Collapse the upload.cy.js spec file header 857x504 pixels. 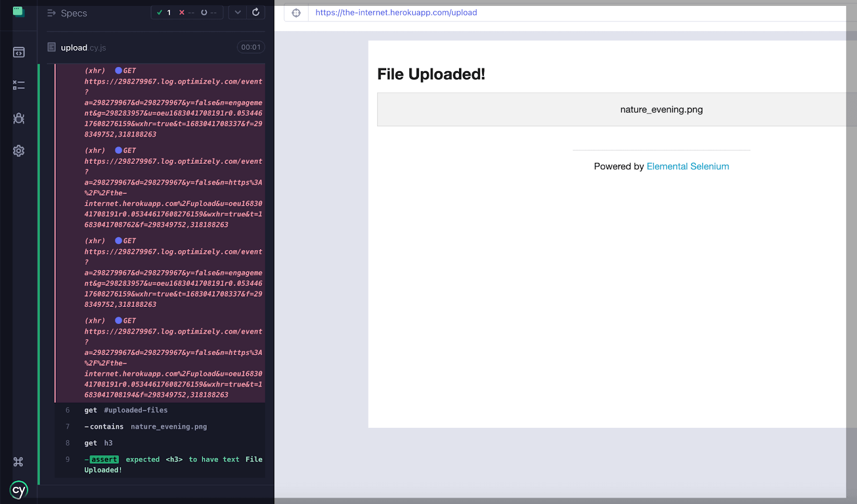click(x=84, y=48)
